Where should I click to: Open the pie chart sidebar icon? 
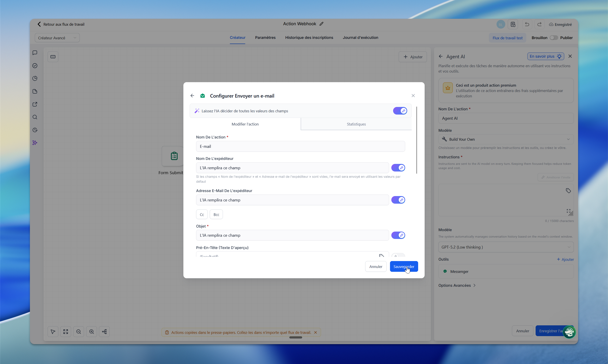pyautogui.click(x=35, y=78)
